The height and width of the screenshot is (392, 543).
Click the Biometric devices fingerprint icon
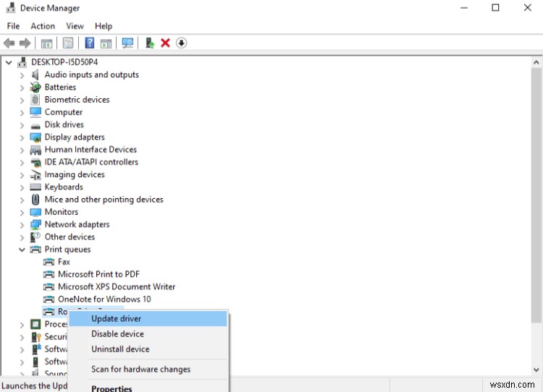tap(35, 100)
